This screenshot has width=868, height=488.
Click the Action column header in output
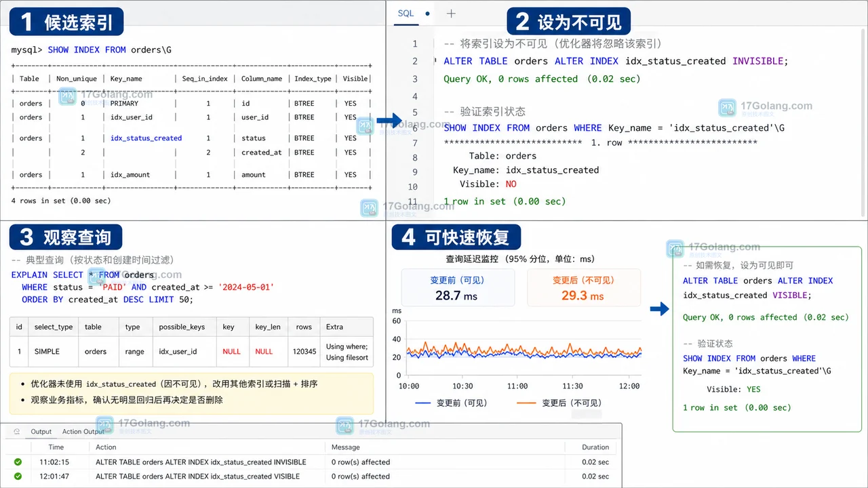(106, 447)
